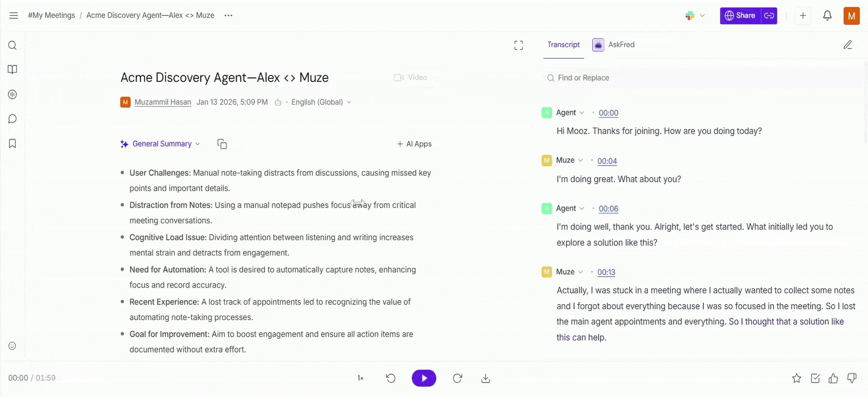This screenshot has width=868, height=397.
Task: Open the Video view button
Action: point(410,78)
